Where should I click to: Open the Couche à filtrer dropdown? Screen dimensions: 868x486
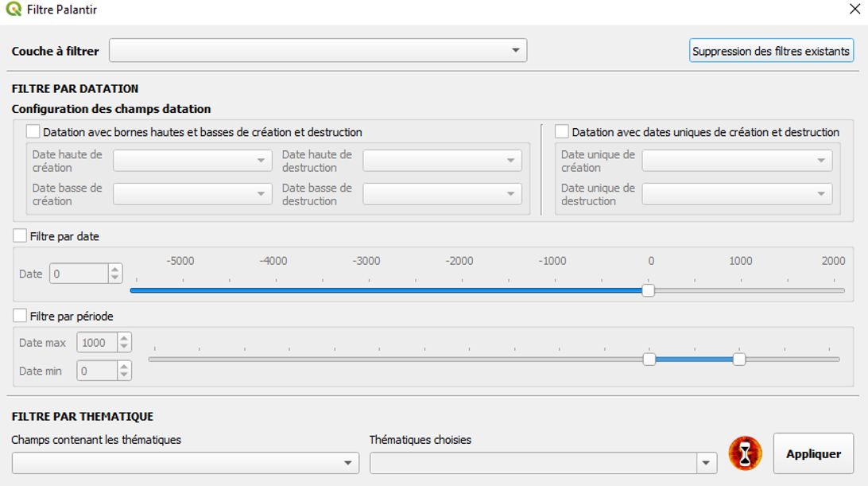318,51
